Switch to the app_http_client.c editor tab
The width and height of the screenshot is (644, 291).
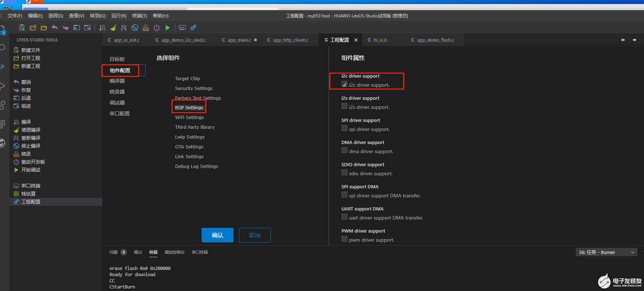290,40
